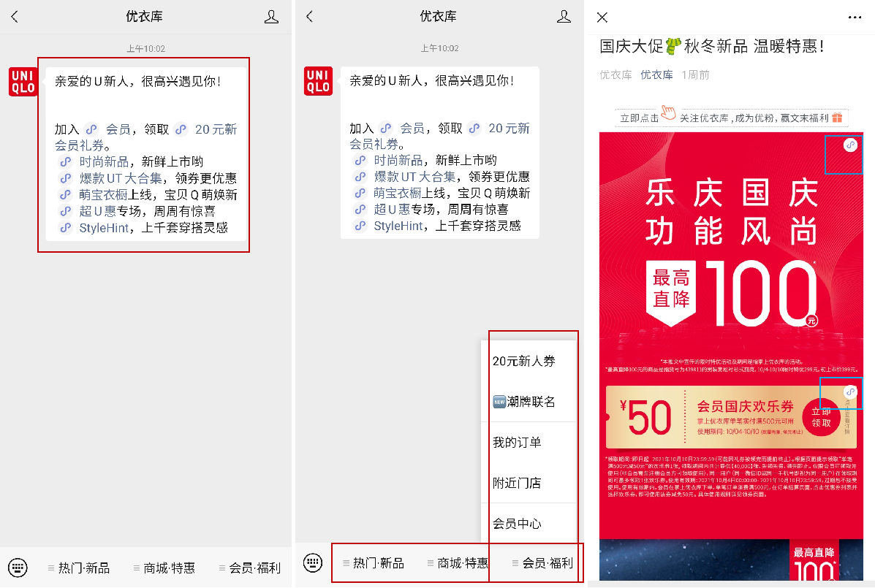The width and height of the screenshot is (875, 588).
Task: Tap article title 国庆大促 秋冬新品
Action: [x=712, y=46]
